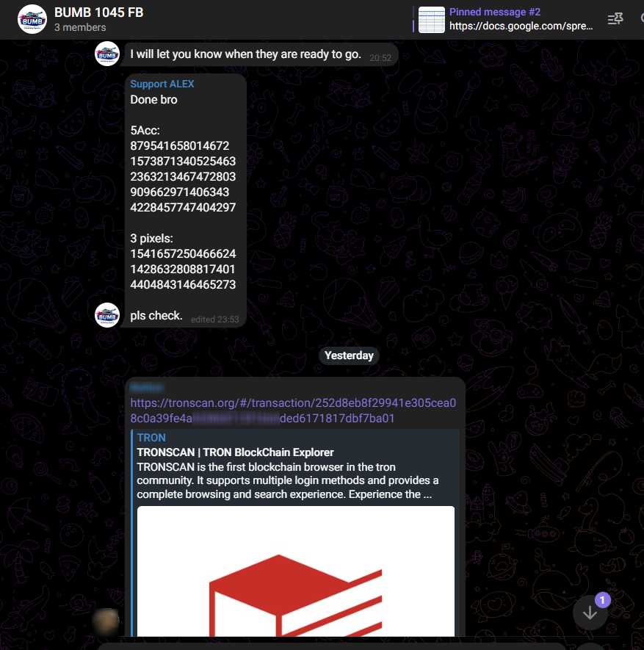Jump to latest message with down arrow

point(590,613)
